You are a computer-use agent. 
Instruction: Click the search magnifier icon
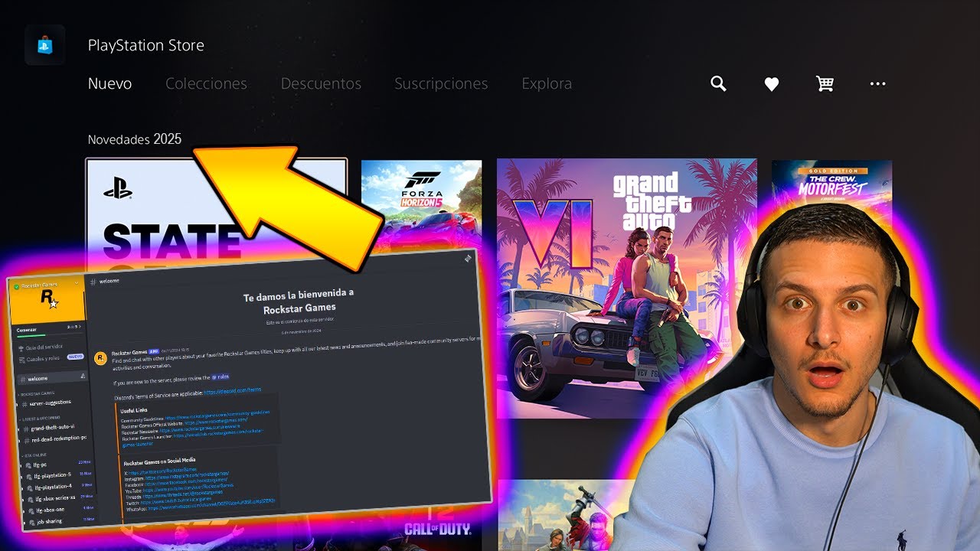coord(718,83)
